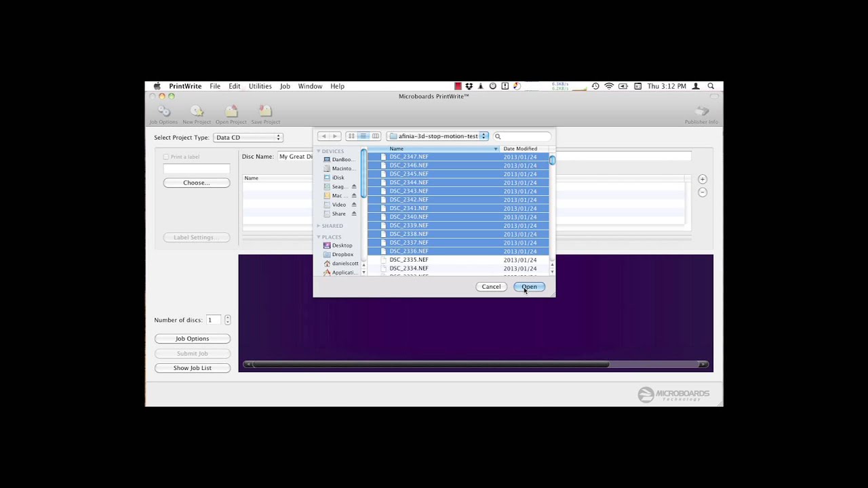Viewport: 868px width, 488px height.
Task: Select file DSC_2343.NEF
Action: [x=458, y=191]
